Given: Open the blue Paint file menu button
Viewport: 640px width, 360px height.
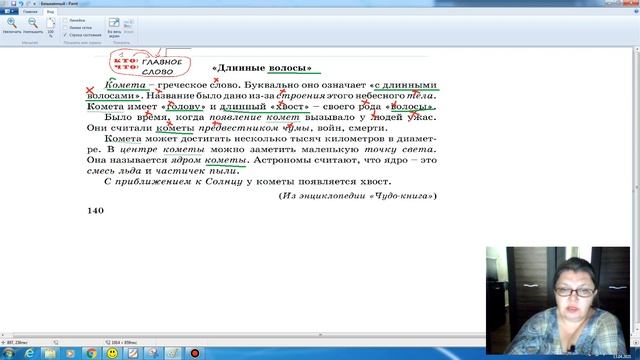Looking at the screenshot, I should point(9,11).
